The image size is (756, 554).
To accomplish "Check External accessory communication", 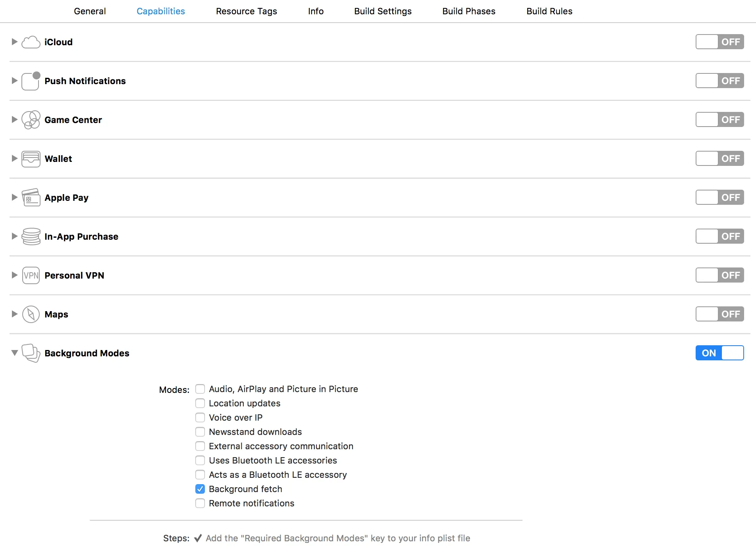I will 200,446.
